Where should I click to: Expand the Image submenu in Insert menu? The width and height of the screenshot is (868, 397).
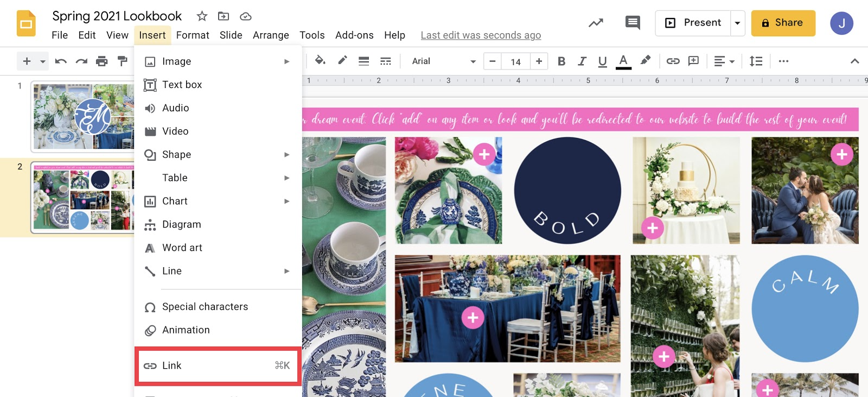pyautogui.click(x=218, y=61)
